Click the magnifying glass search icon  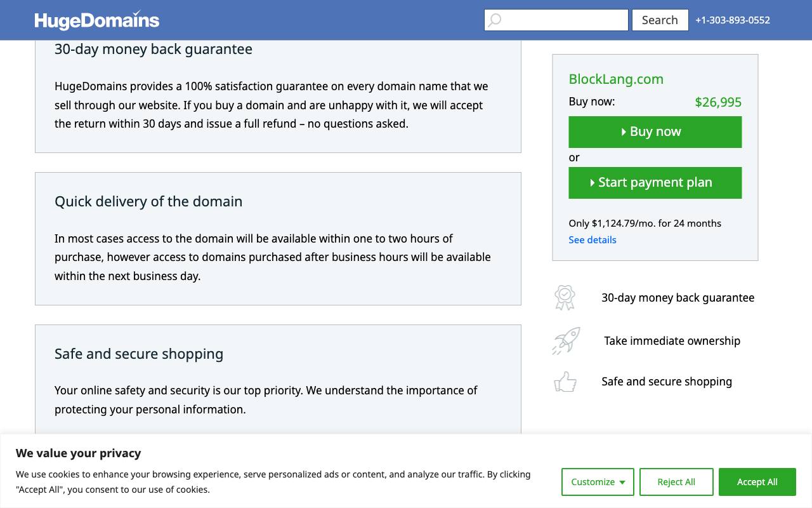[495, 20]
